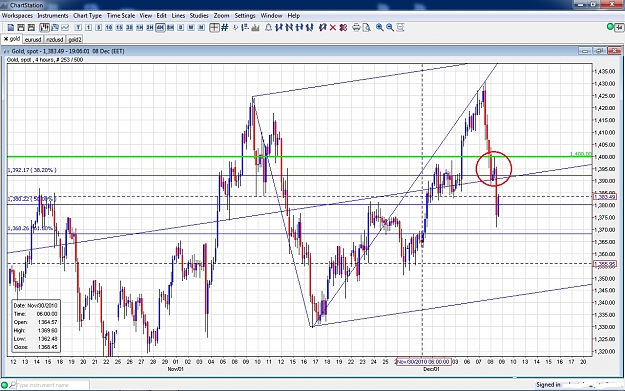Viewport: 625px width, 391px height.
Task: Open the Edit menu
Action: pos(161,16)
